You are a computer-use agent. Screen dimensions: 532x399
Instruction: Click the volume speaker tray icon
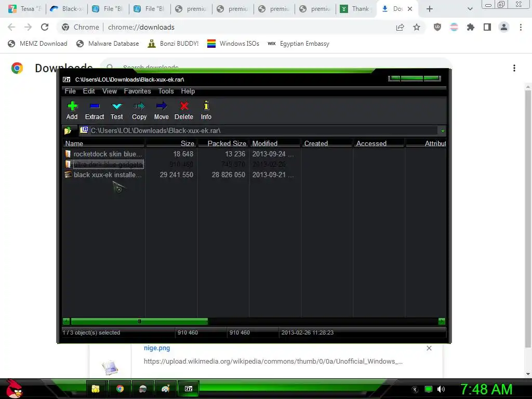click(441, 389)
